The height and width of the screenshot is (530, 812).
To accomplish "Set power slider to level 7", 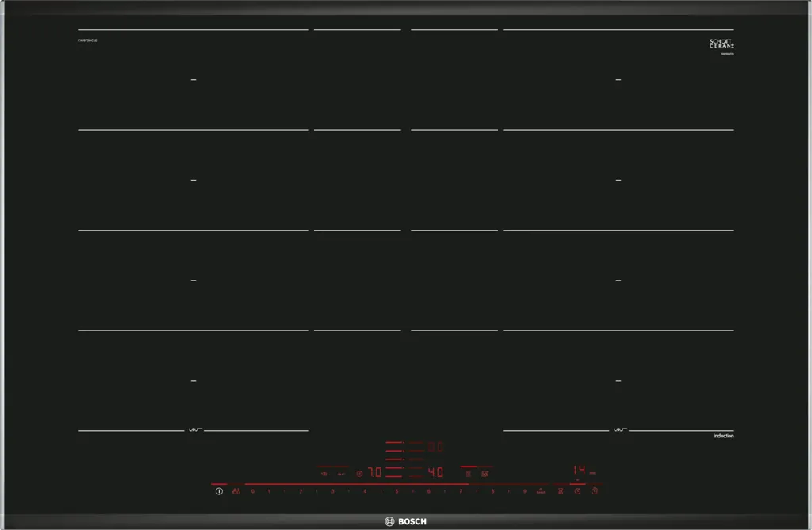I will click(461, 491).
